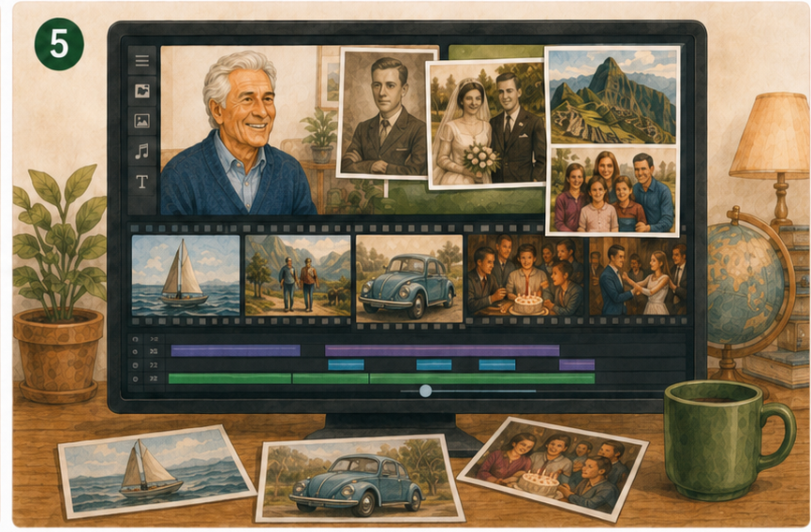The width and height of the screenshot is (811, 532).
Task: Toggle visibility of the green clip track
Action: [x=136, y=378]
